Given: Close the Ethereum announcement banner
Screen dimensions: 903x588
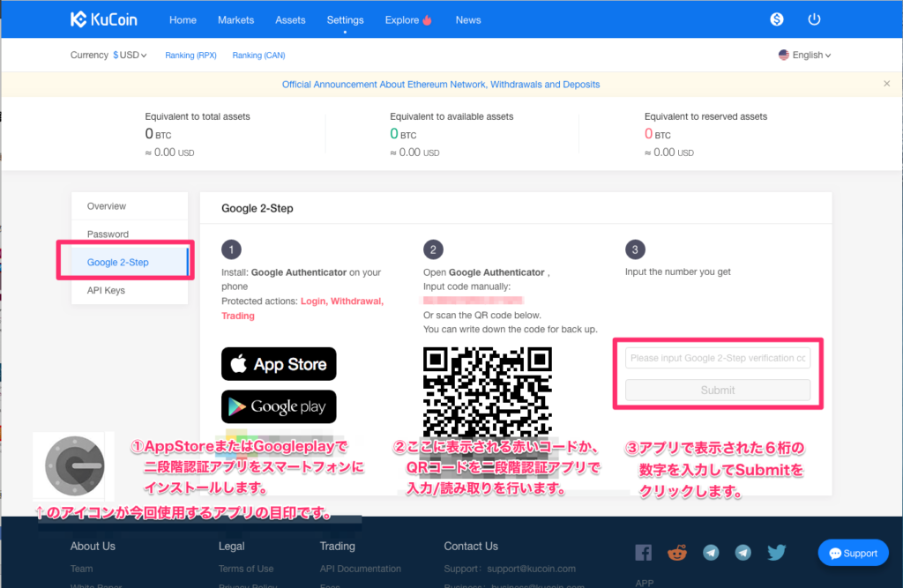Looking at the screenshot, I should (887, 84).
